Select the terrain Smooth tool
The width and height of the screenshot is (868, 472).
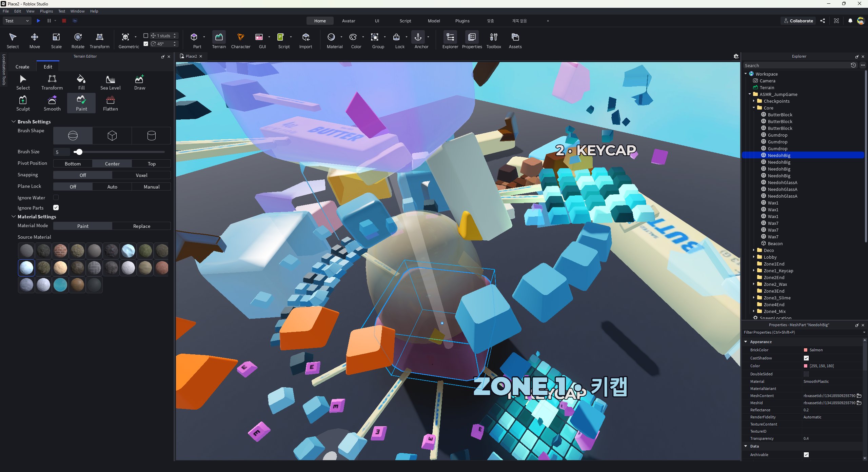[x=52, y=103]
